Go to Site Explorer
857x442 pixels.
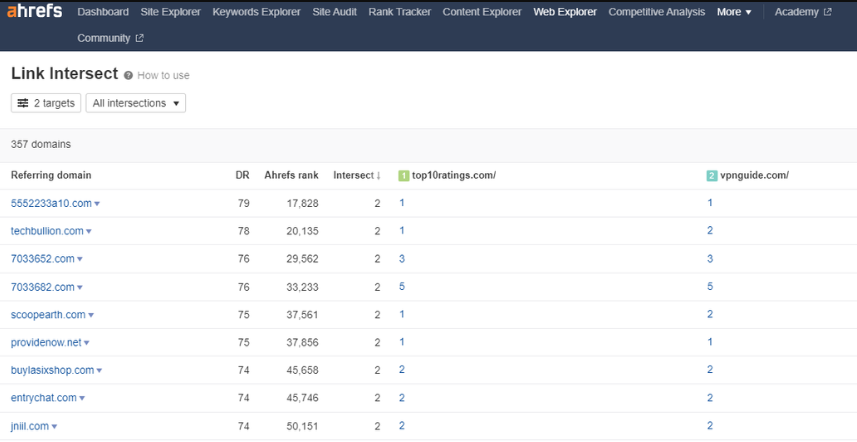click(171, 12)
